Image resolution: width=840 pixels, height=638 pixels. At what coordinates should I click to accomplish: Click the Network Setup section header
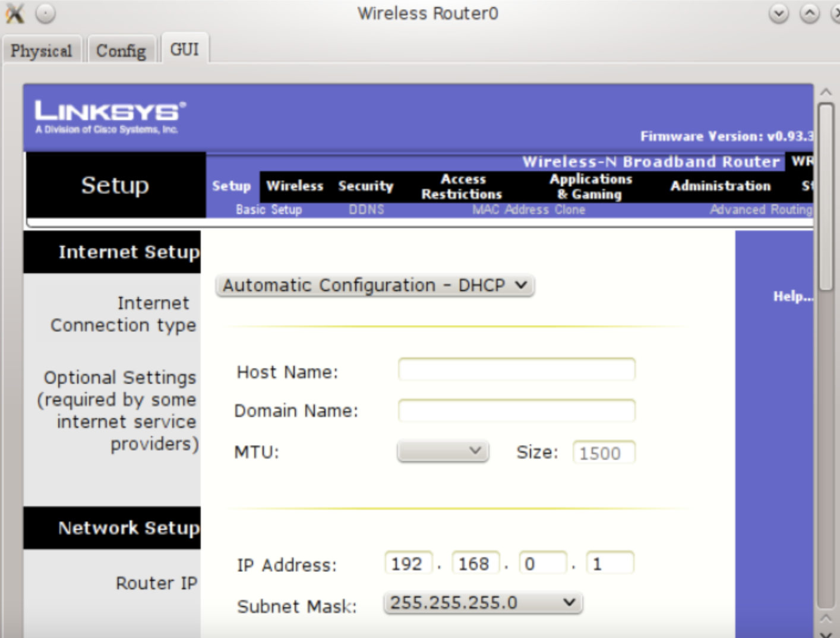click(112, 528)
